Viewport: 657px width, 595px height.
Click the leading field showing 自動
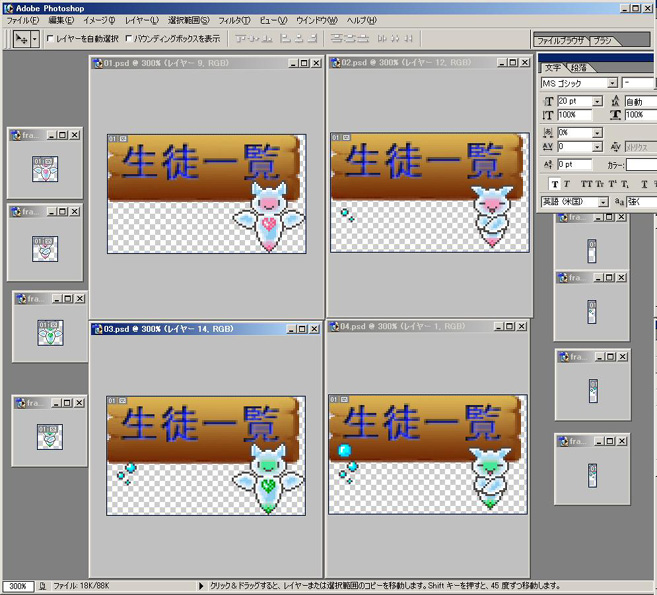click(x=641, y=101)
